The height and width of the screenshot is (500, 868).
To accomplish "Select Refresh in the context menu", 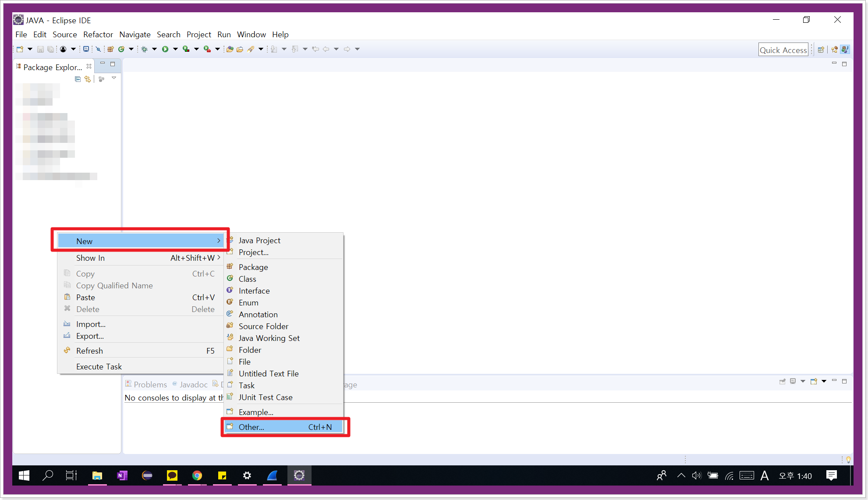I will (140, 351).
